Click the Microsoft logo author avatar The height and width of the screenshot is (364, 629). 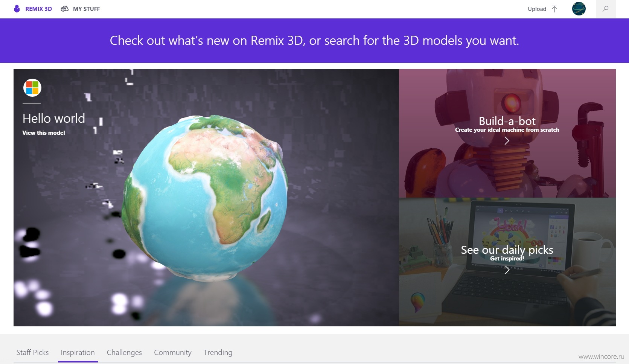[32, 88]
